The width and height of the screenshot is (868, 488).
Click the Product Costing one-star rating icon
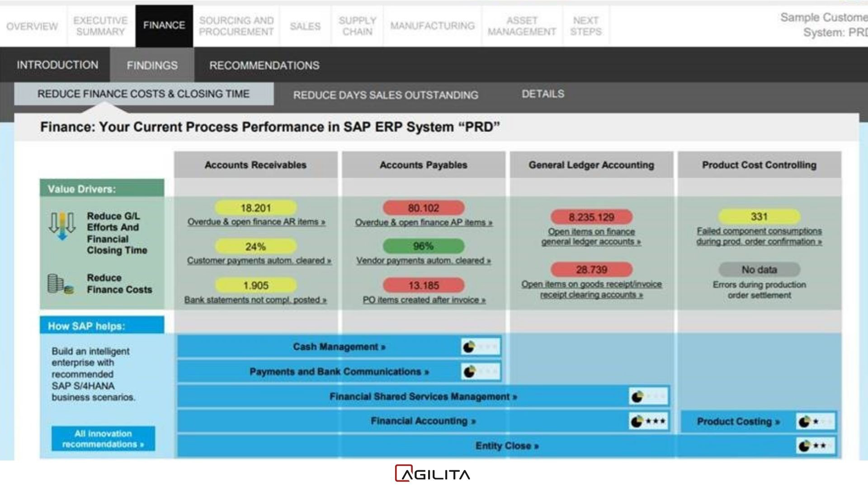point(816,422)
